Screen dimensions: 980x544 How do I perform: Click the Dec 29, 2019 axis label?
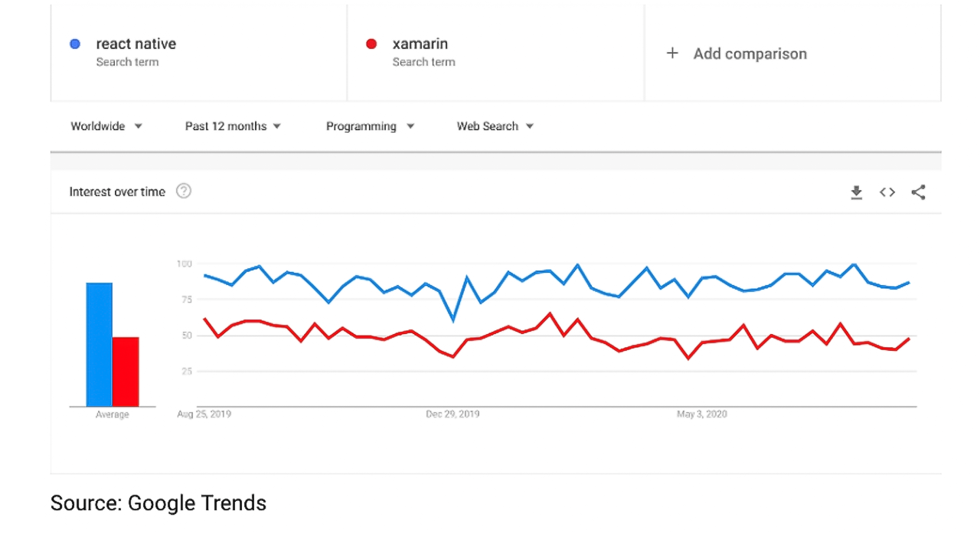click(x=452, y=414)
